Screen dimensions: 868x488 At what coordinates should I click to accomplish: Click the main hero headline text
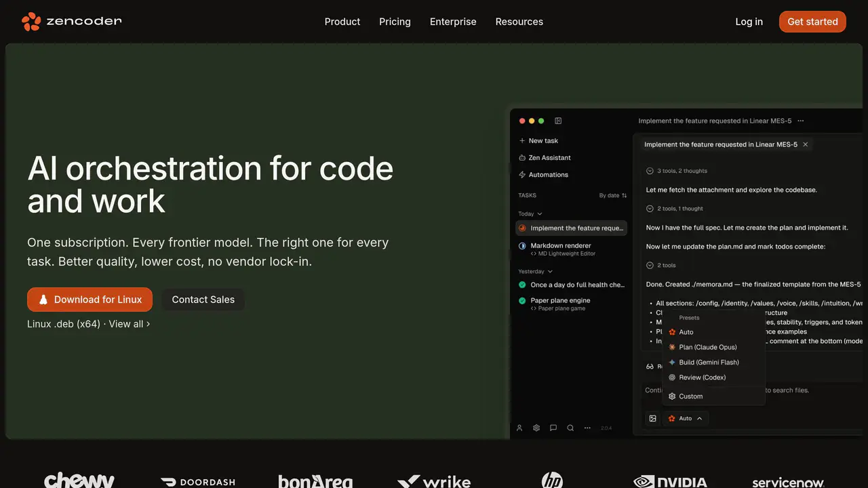click(210, 184)
